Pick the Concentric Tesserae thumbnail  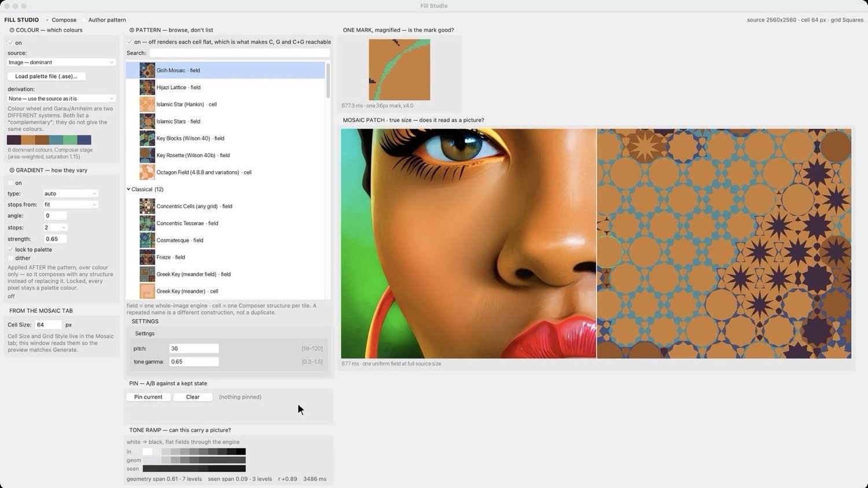tap(147, 223)
